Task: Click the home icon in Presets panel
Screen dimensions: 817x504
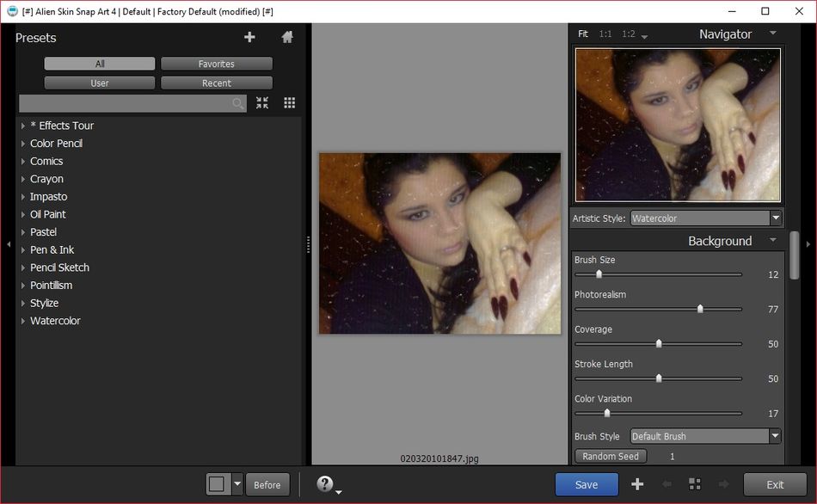Action: tap(287, 37)
